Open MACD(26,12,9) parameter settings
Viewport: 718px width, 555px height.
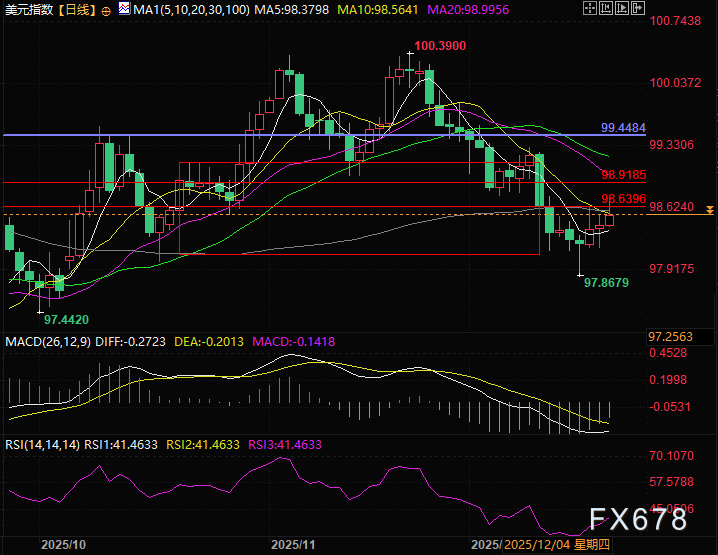coord(45,342)
